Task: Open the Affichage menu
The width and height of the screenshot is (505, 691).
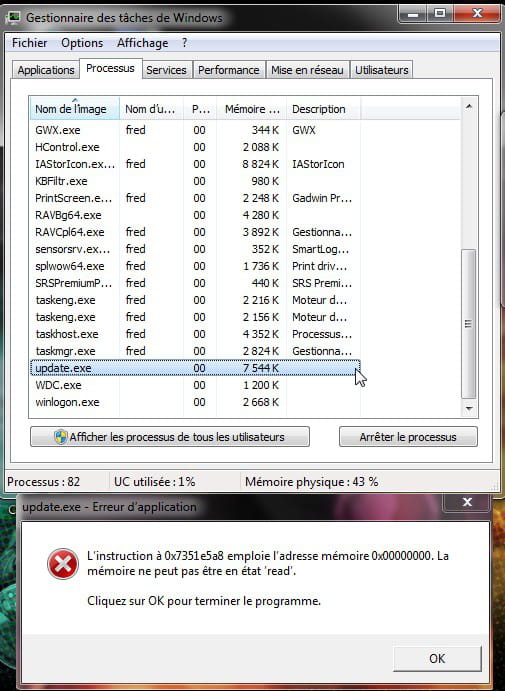Action: pos(142,43)
